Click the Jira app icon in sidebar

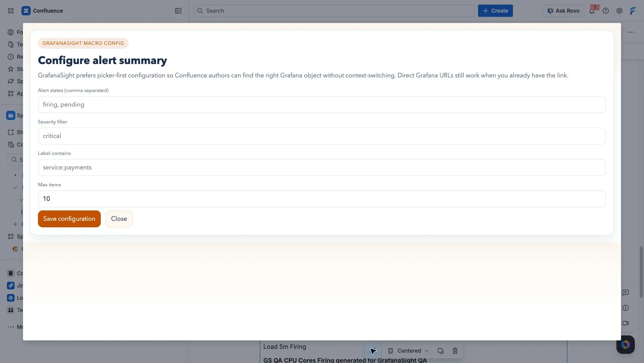pos(11,286)
